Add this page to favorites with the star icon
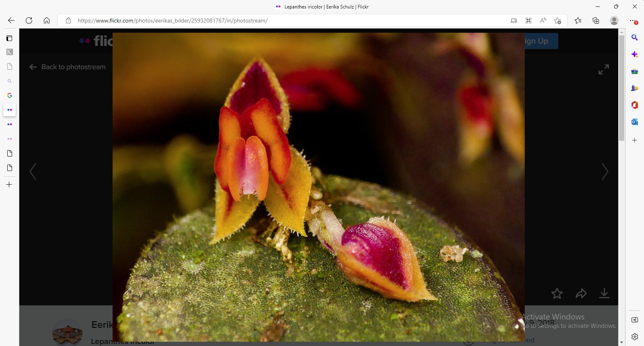Screen dimensions: 644x346 pos(557,21)
